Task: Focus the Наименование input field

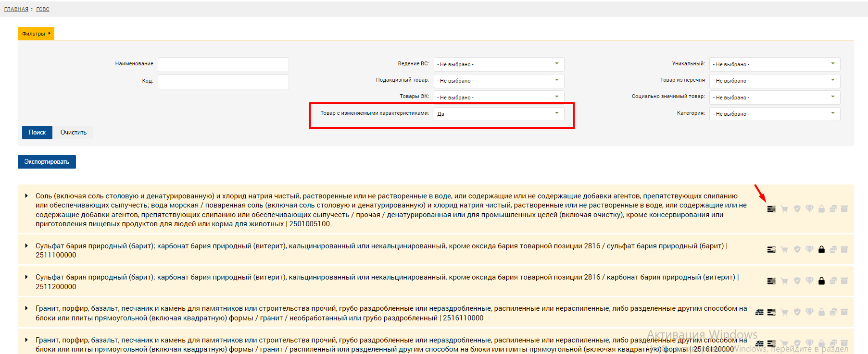Action: pos(223,64)
